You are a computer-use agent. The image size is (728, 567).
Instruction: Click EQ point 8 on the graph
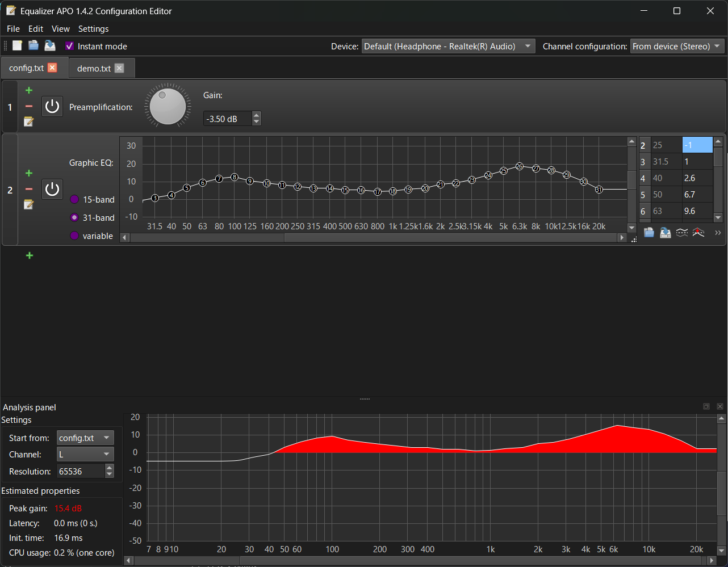[235, 178]
